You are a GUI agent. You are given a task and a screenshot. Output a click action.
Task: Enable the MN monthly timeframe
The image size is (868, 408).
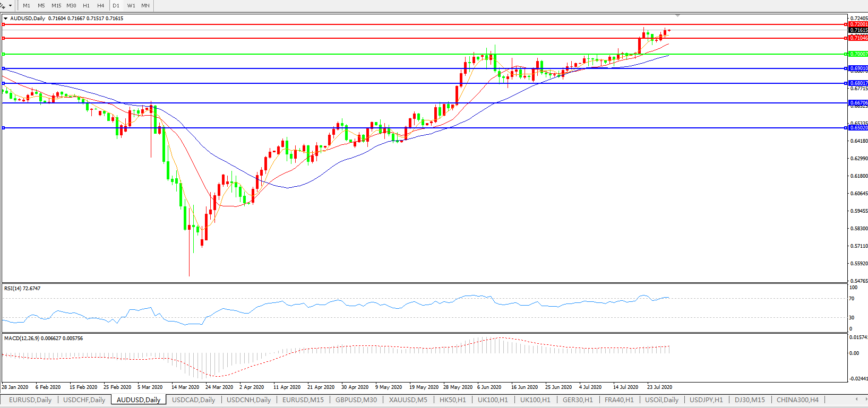(145, 6)
